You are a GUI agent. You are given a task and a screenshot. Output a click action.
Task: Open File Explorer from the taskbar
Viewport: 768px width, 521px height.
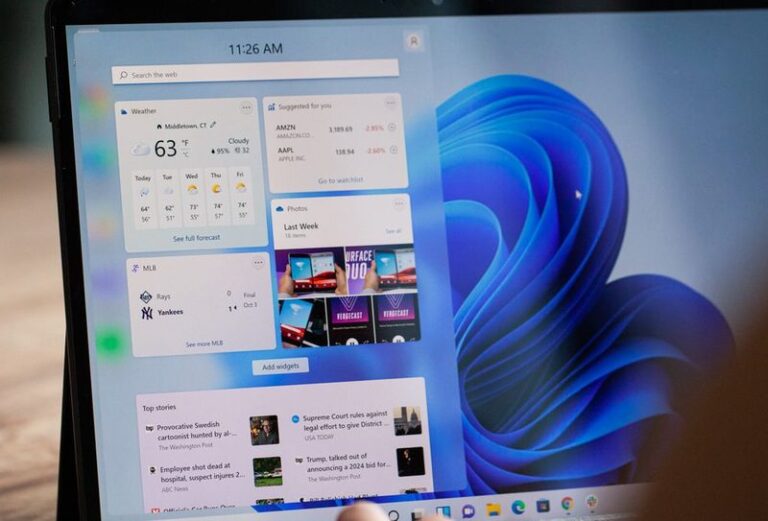point(494,509)
